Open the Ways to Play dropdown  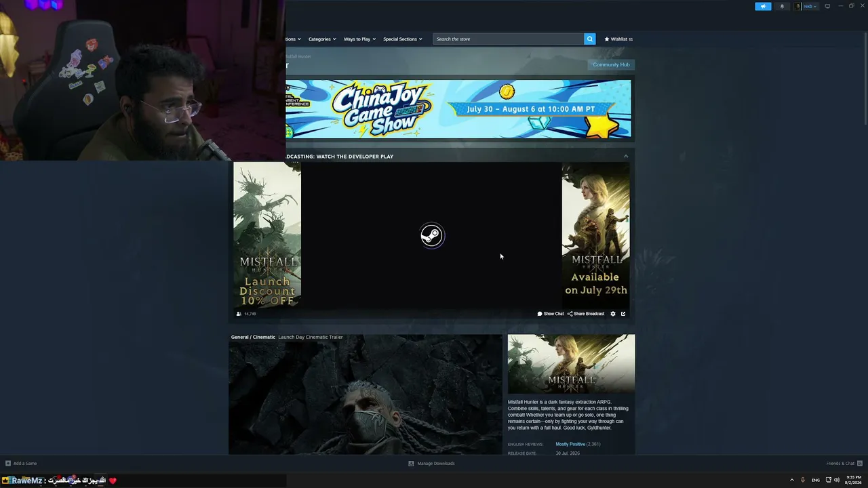tap(359, 39)
